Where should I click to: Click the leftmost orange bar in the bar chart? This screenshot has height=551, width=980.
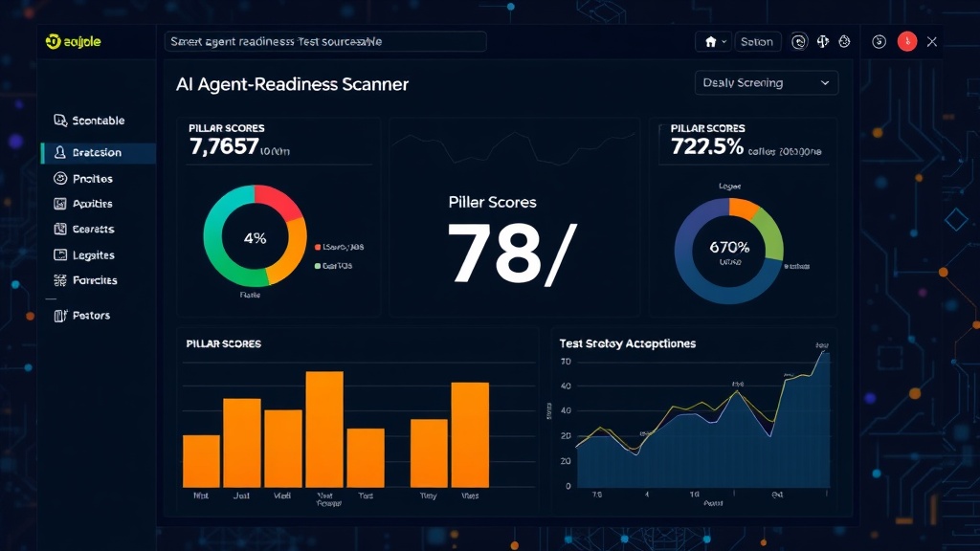tap(201, 461)
